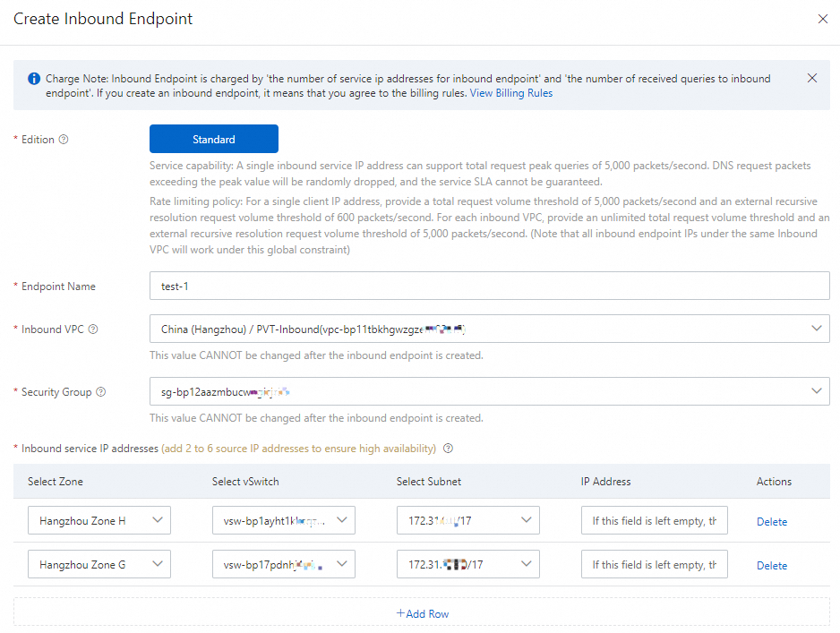Open the subnet dropdown in second row

pos(468,564)
